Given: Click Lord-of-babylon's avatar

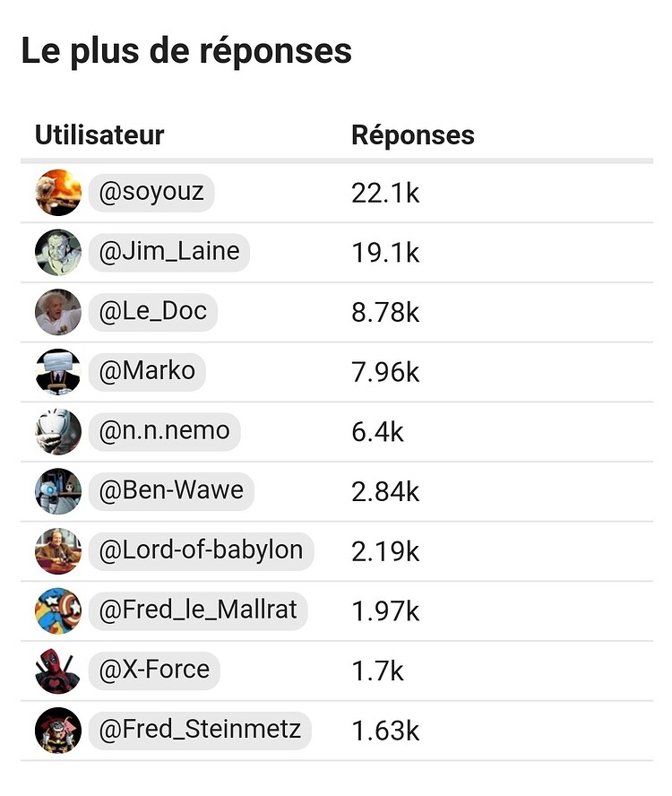Looking at the screenshot, I should pyautogui.click(x=58, y=550).
